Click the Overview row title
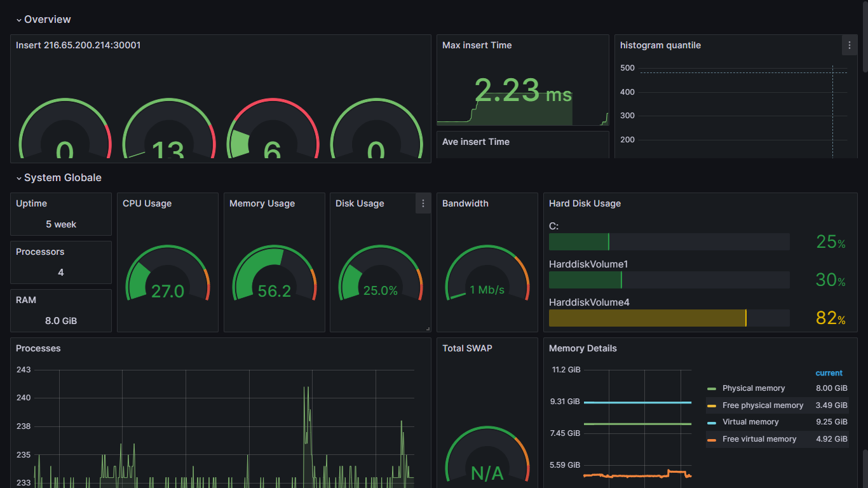Viewport: 868px width, 488px height. [48, 20]
